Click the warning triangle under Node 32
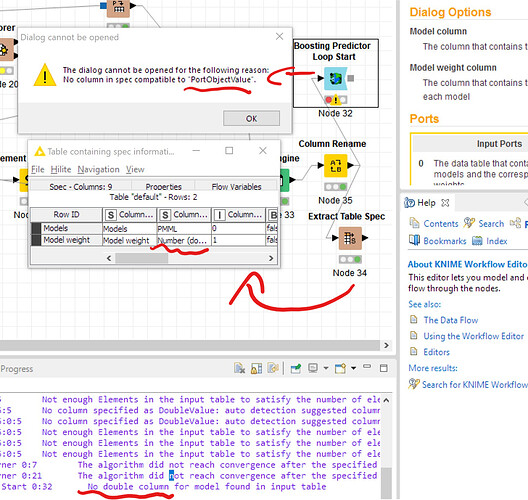This screenshot has height=500, width=528. [335, 100]
